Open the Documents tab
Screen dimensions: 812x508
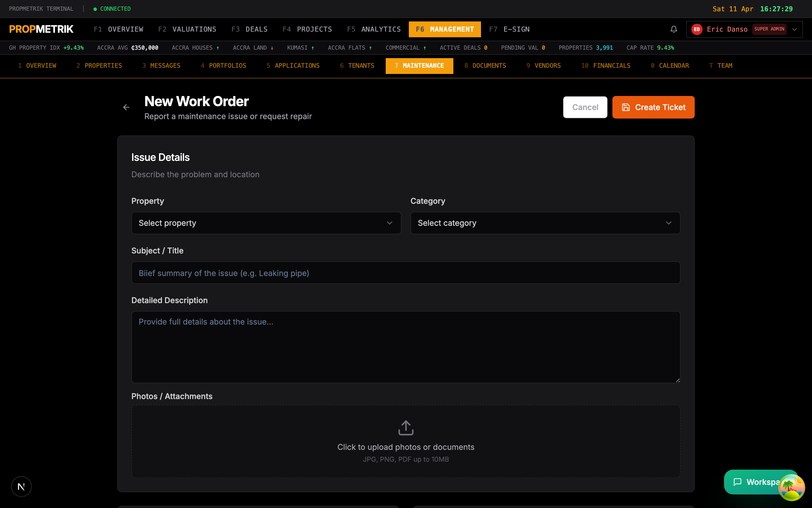tap(485, 65)
